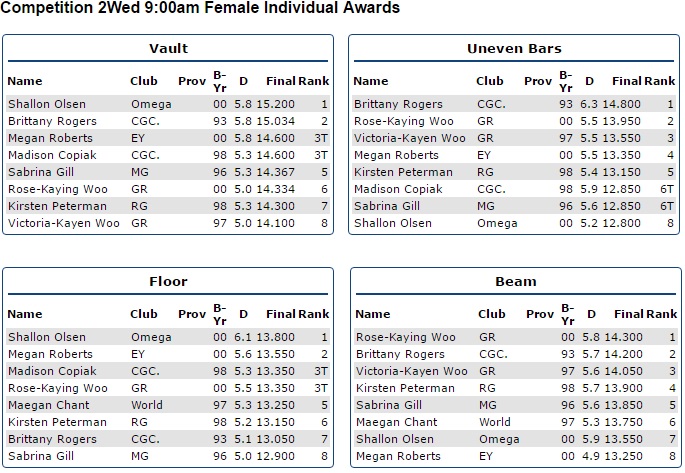685x473 pixels.
Task: Select Brittany Rogers in the Uneven Bars table
Action: point(395,104)
